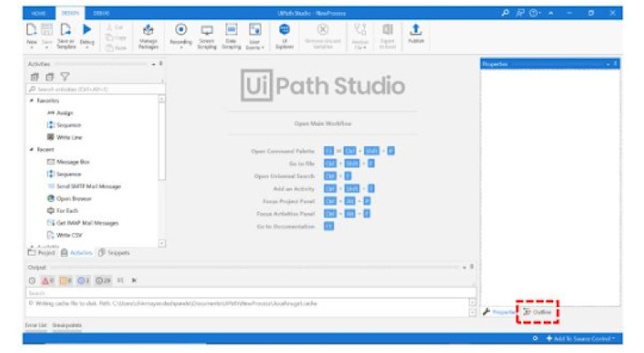Open the Activities panel options dropdown arrow

pos(153,64)
